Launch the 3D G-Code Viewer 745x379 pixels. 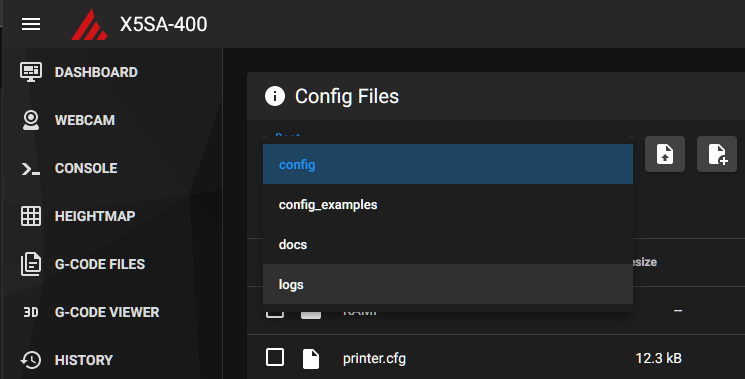point(90,312)
